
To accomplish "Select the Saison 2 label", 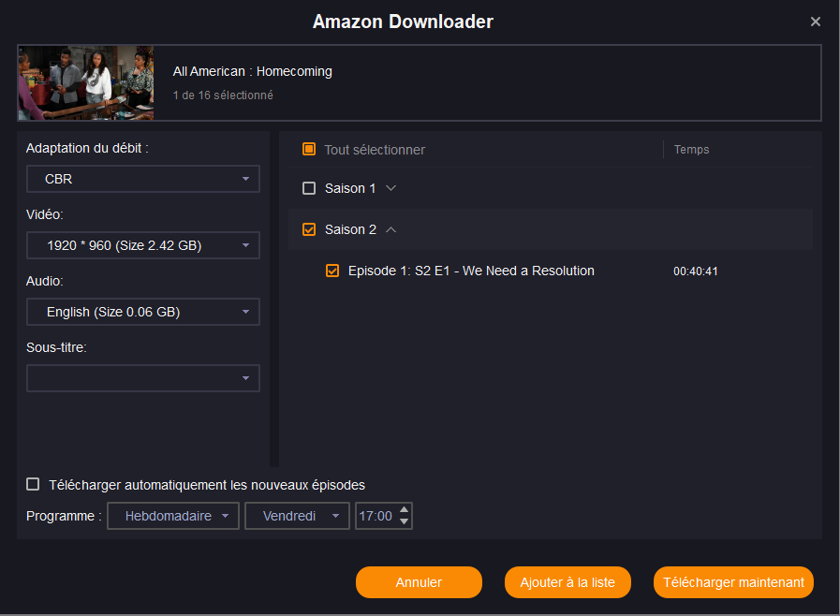I will [x=350, y=229].
